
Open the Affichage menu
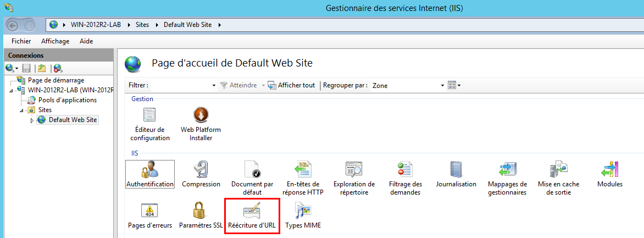pyautogui.click(x=55, y=41)
